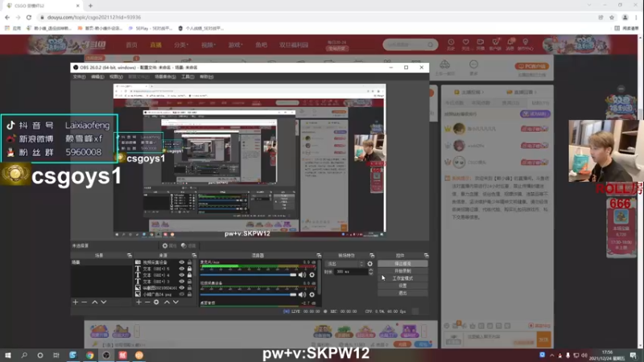644x362 pixels.
Task: Send chat message with orange send button
Action: click(x=543, y=339)
